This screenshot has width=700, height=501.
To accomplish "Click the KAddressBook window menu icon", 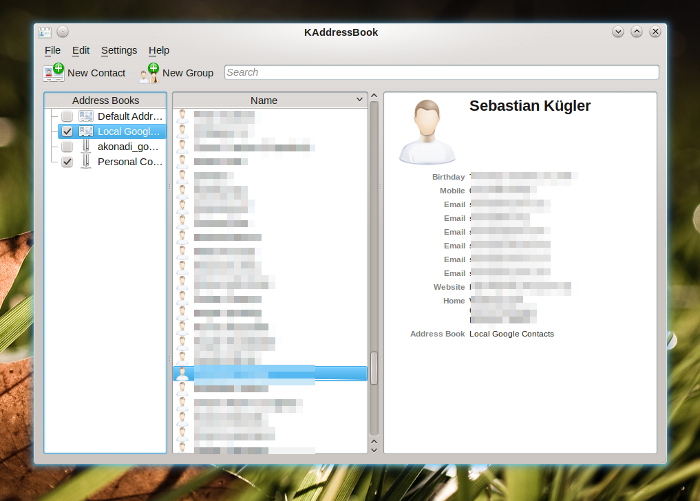I will (x=45, y=32).
